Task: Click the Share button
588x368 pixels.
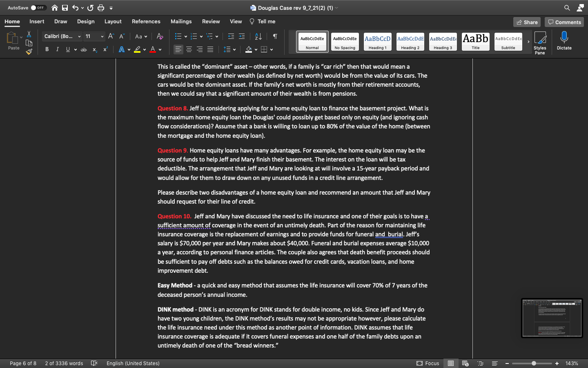Action: tap(527, 22)
